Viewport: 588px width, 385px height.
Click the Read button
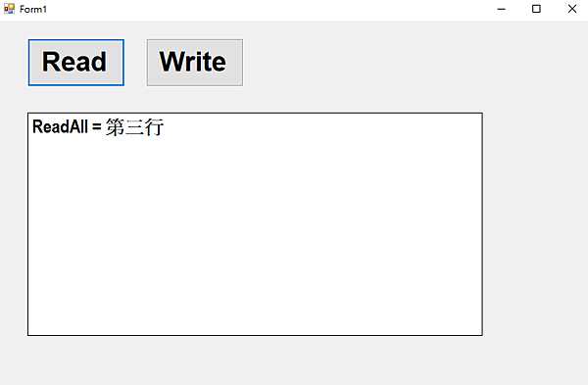tap(76, 63)
